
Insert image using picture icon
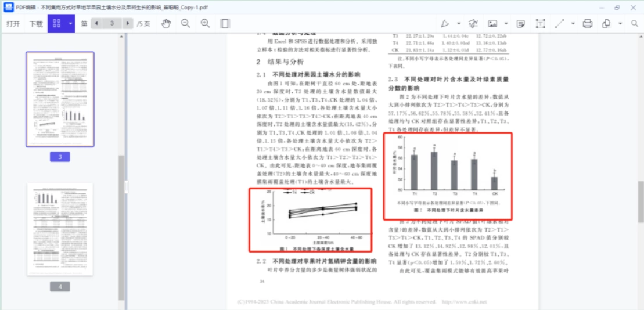tap(492, 24)
